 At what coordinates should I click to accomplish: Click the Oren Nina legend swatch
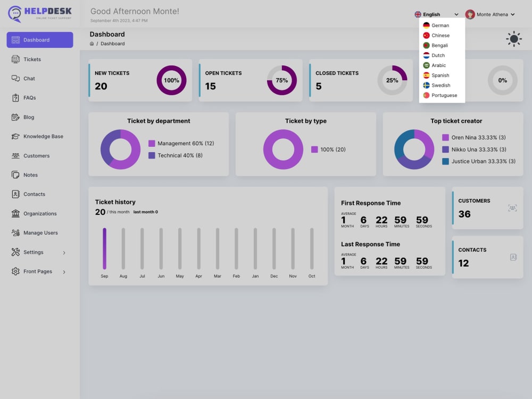click(x=445, y=137)
